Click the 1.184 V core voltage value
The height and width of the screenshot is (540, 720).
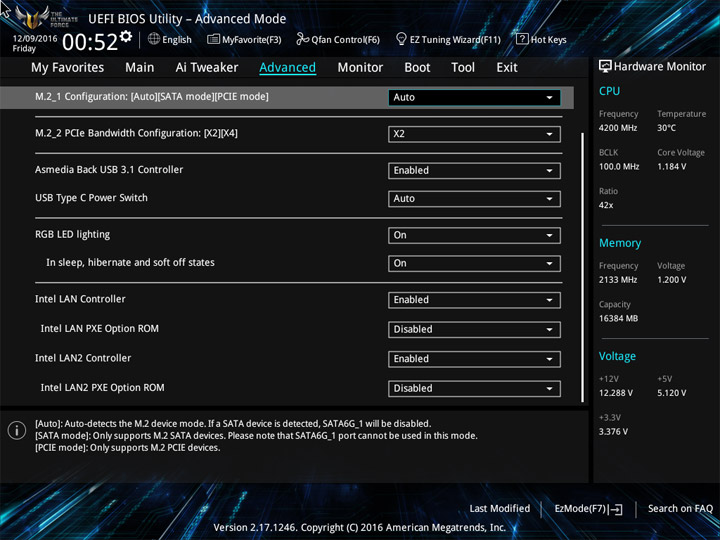(x=672, y=167)
